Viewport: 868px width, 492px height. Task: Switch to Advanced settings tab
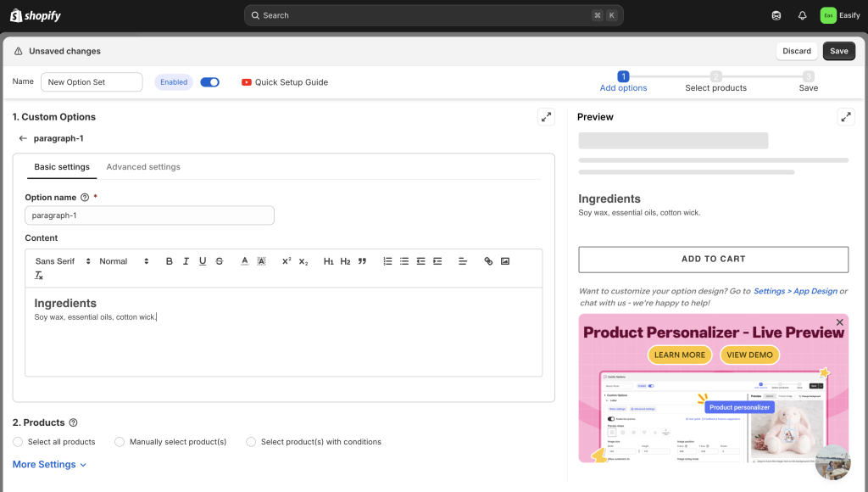click(x=143, y=167)
